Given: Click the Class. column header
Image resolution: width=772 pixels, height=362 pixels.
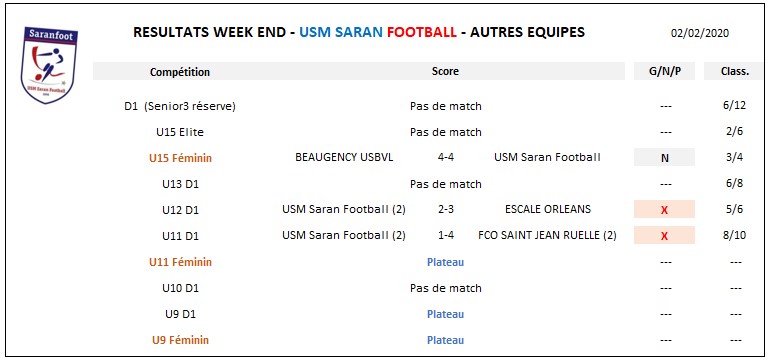Looking at the screenshot, I should point(735,71).
